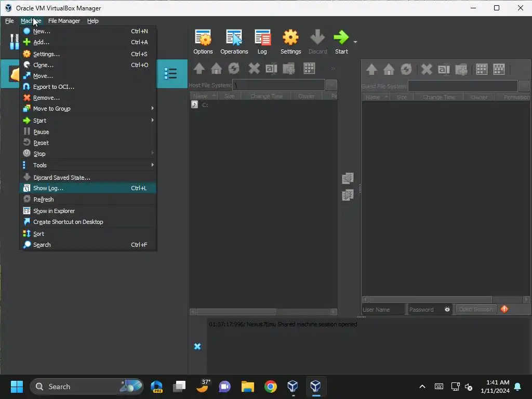Image resolution: width=532 pixels, height=399 pixels.
Task: Open the Windows Start menu
Action: (x=17, y=387)
